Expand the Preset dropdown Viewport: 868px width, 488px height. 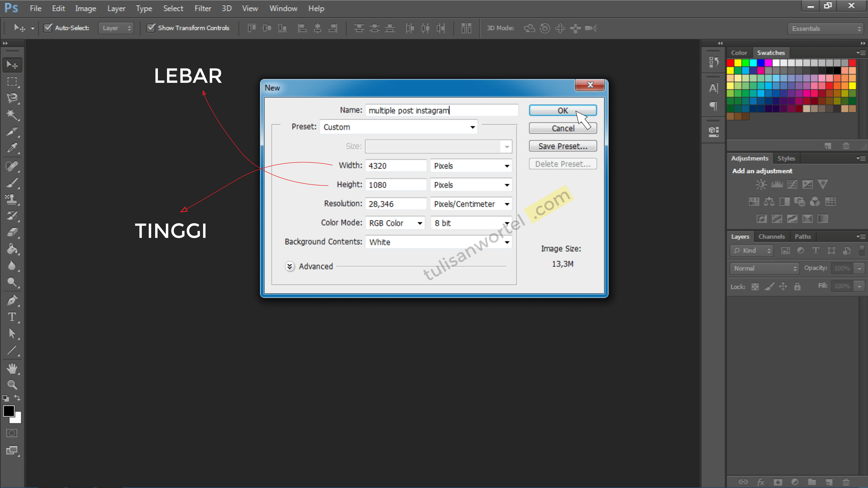[473, 126]
